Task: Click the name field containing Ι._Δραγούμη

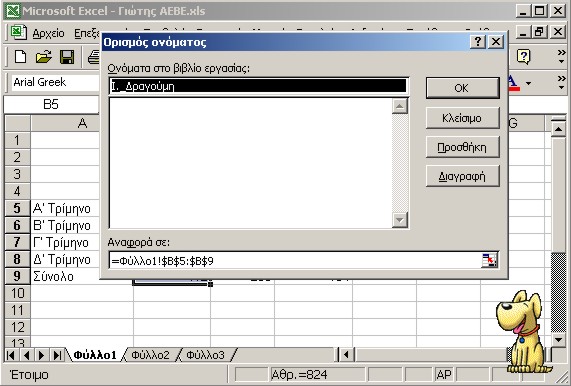Action: pos(259,86)
